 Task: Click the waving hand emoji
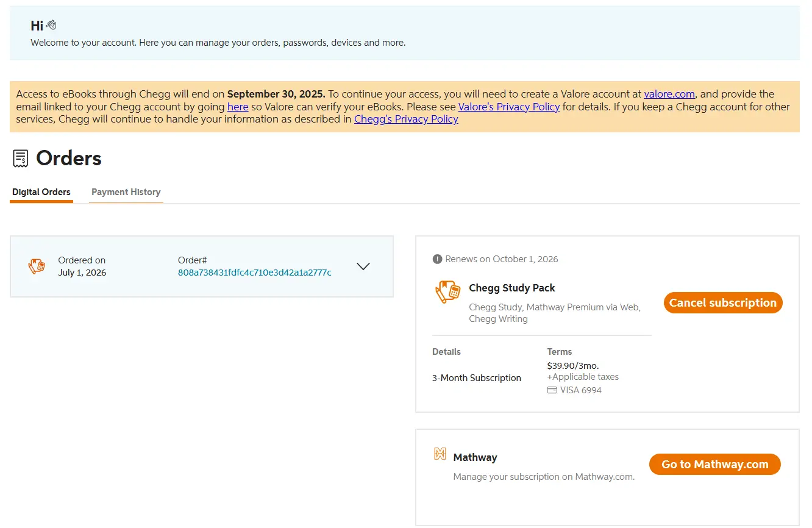(51, 25)
